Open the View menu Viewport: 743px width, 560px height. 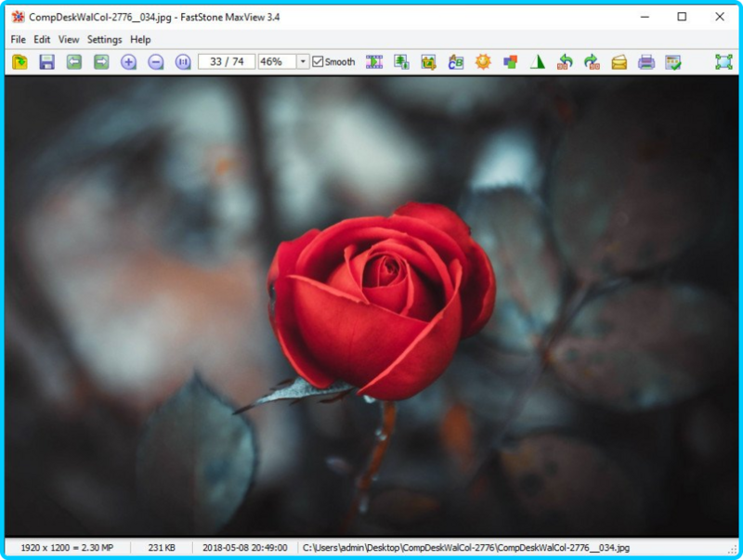click(69, 39)
